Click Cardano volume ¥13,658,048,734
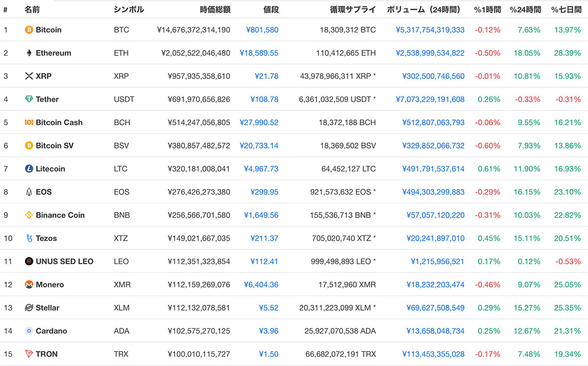The width and height of the screenshot is (588, 366). 435,331
